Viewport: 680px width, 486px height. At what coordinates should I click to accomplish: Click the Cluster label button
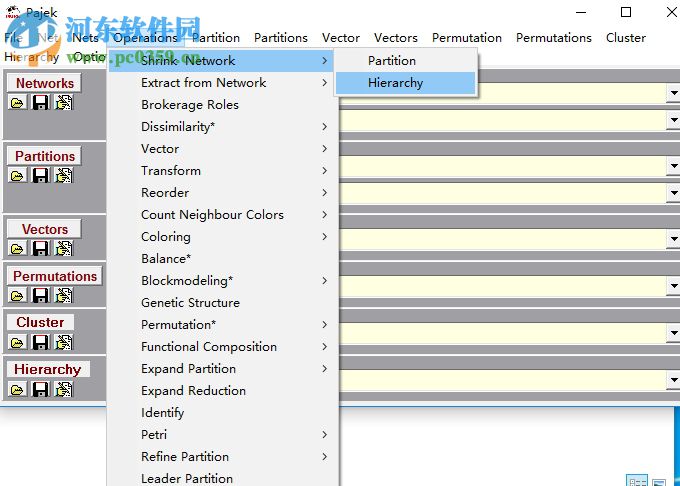40,322
